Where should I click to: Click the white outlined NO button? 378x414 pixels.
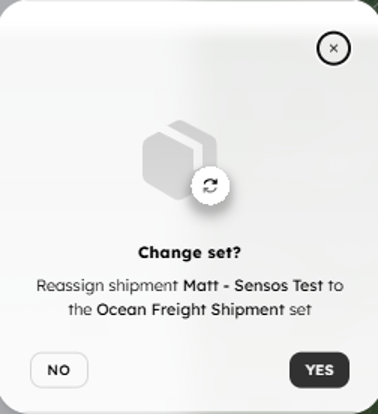[59, 370]
